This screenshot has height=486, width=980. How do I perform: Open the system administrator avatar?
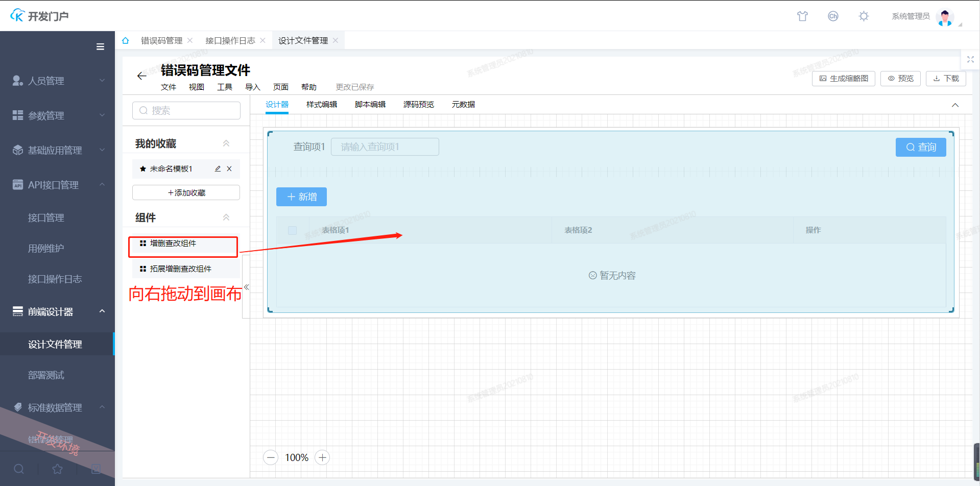pyautogui.click(x=945, y=17)
